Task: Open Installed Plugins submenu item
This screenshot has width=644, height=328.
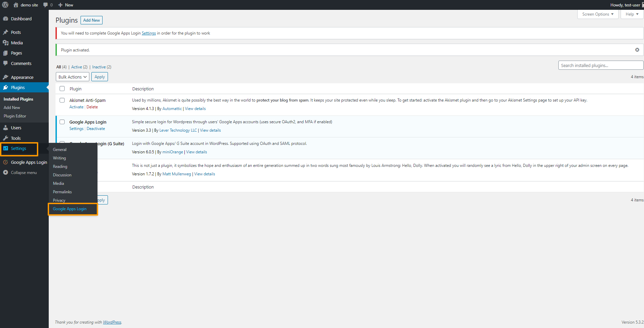Action: [18, 99]
